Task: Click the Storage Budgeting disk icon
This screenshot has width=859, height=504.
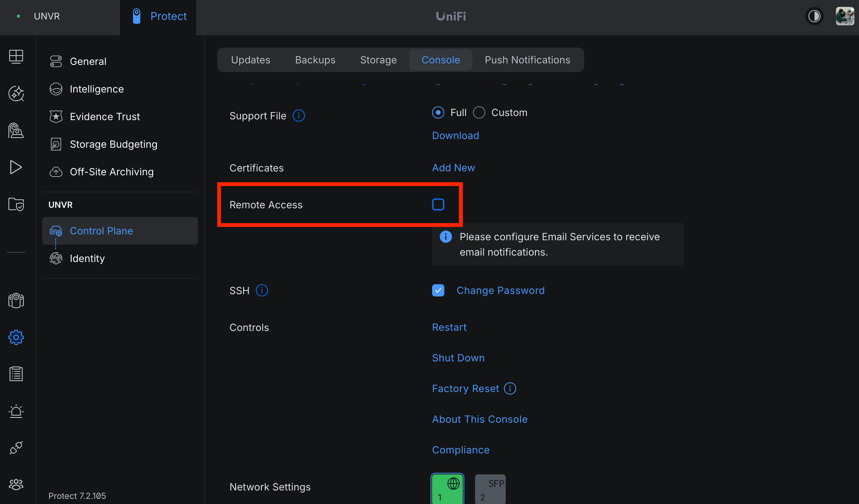Action: [56, 144]
